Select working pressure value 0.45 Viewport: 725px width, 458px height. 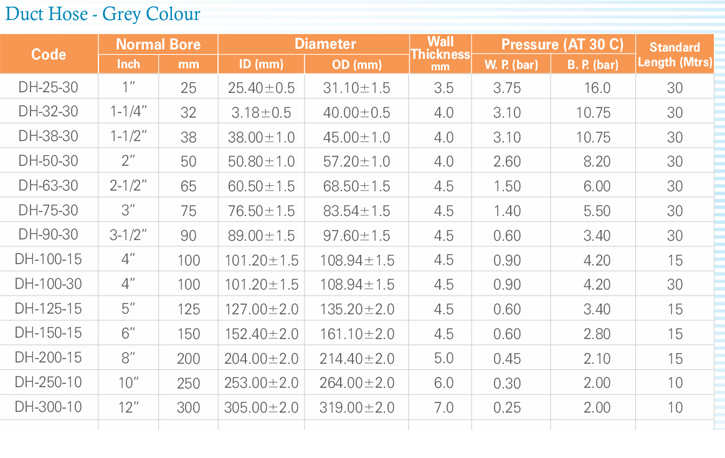point(507,359)
